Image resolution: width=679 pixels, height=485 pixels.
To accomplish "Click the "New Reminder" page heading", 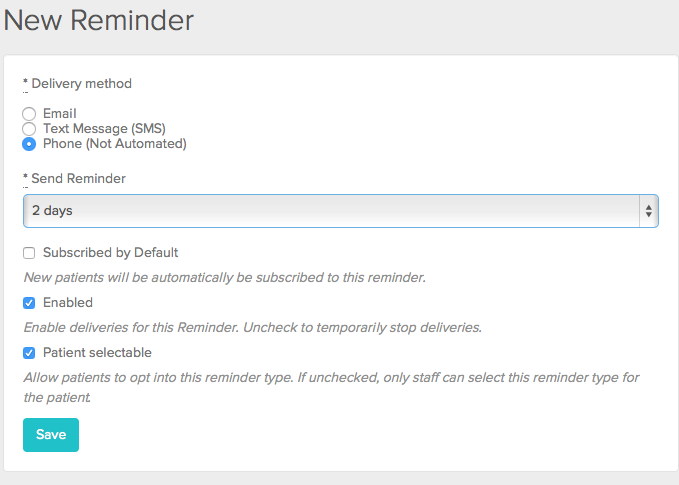I will click(x=99, y=19).
